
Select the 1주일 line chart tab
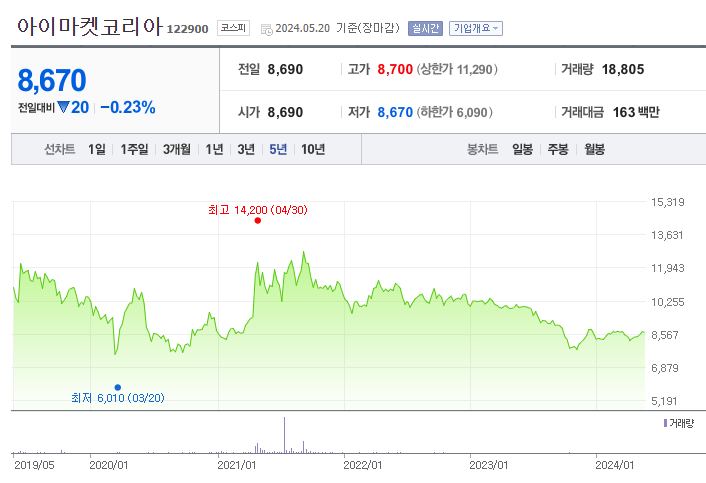point(134,149)
